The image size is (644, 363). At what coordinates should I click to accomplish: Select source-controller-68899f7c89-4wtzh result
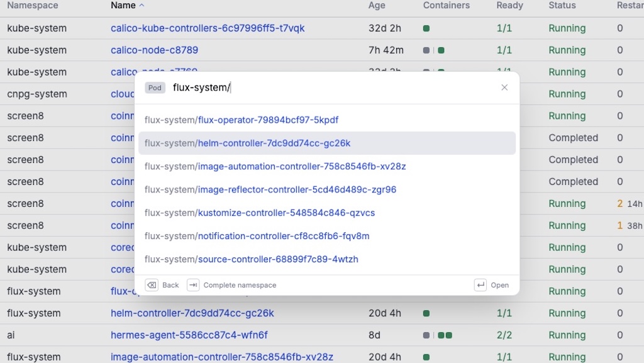coord(327,259)
